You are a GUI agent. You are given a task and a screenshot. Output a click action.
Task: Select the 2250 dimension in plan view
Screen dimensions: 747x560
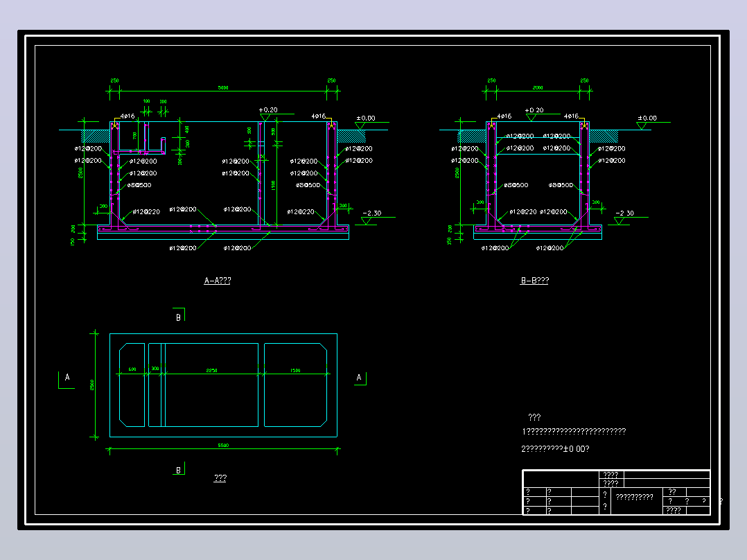click(x=211, y=370)
